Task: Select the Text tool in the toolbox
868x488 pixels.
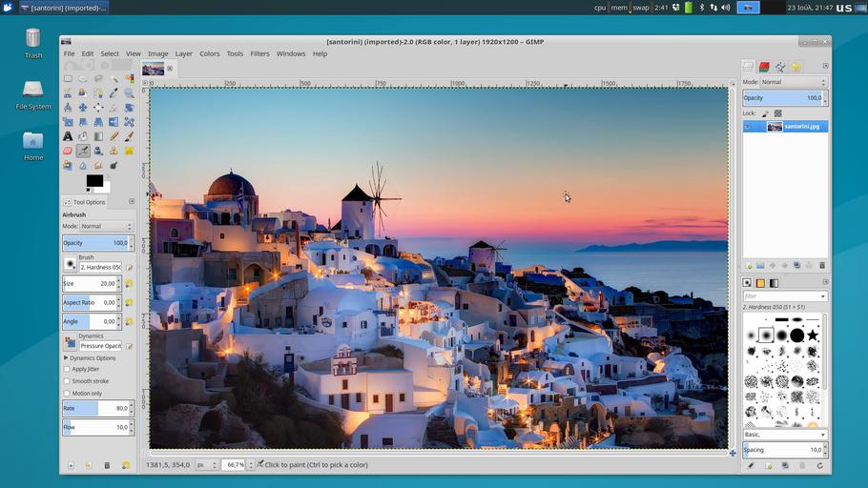Action: (x=68, y=136)
